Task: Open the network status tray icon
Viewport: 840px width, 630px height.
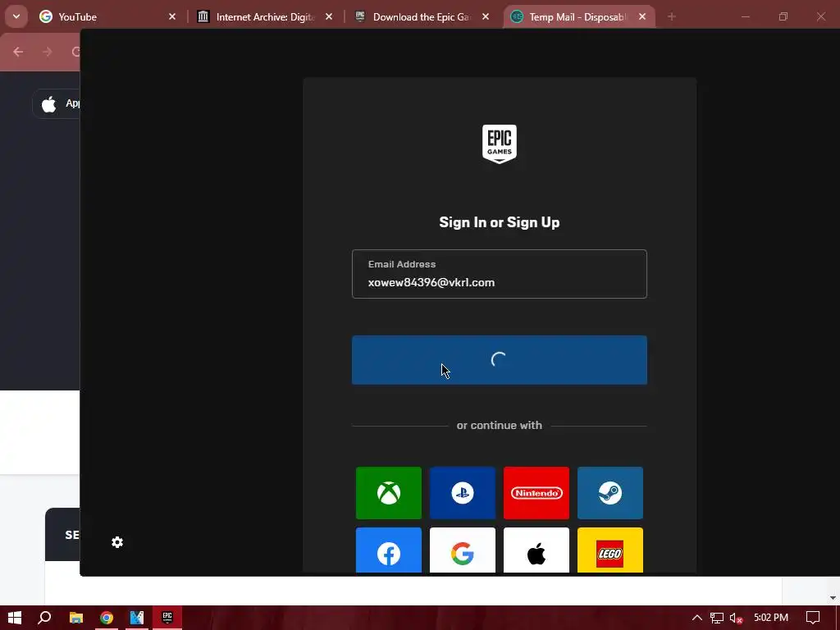Action: pyautogui.click(x=717, y=619)
